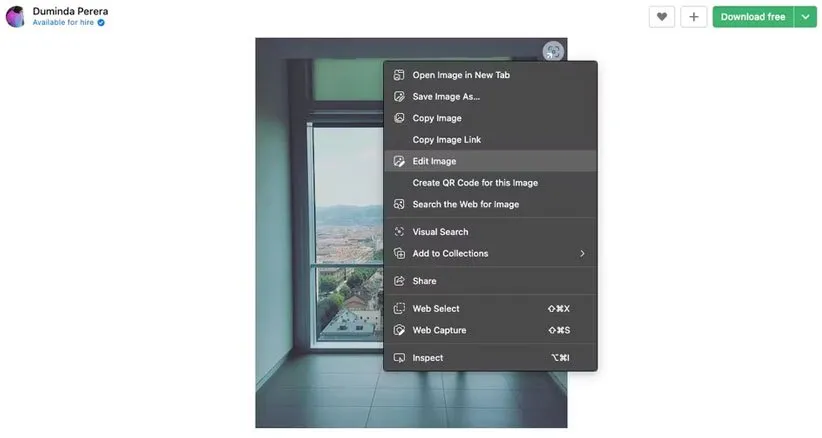Click the Available for hire link
Viewport: 822px width, 438px height.
point(62,22)
